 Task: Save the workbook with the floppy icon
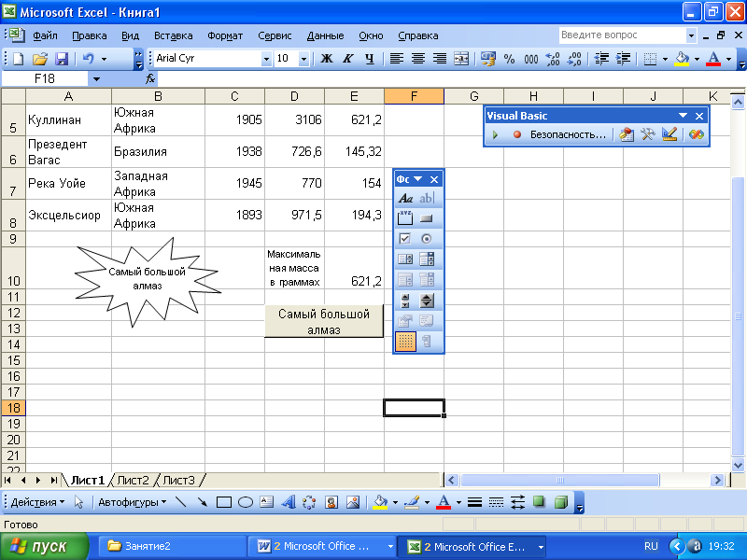(x=62, y=59)
